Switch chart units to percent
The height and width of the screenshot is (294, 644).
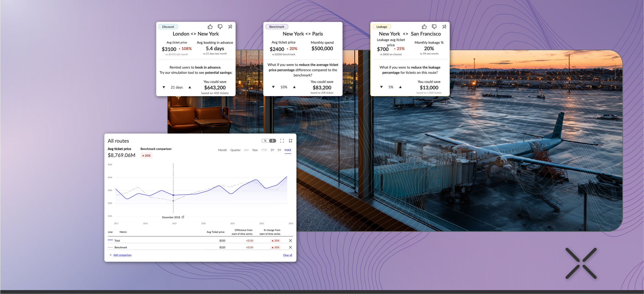click(265, 141)
